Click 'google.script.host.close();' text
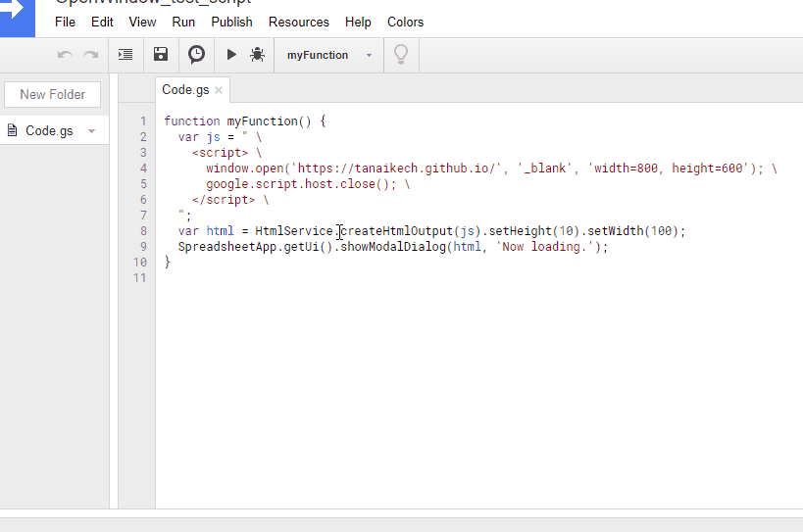The height and width of the screenshot is (532, 803). click(301, 184)
